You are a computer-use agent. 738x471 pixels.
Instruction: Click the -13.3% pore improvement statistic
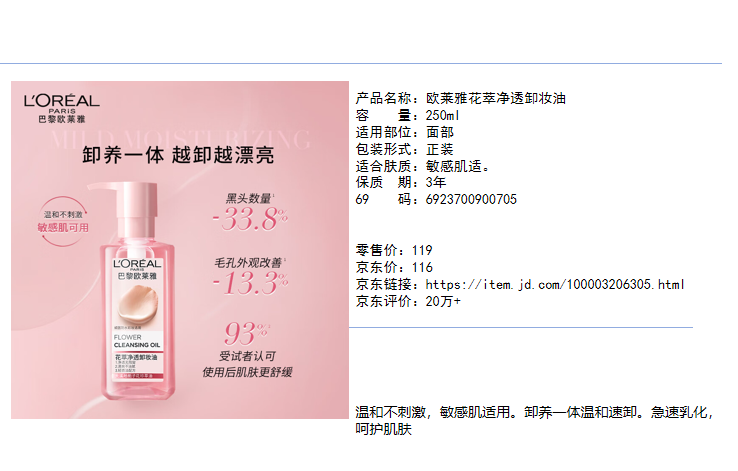250,283
